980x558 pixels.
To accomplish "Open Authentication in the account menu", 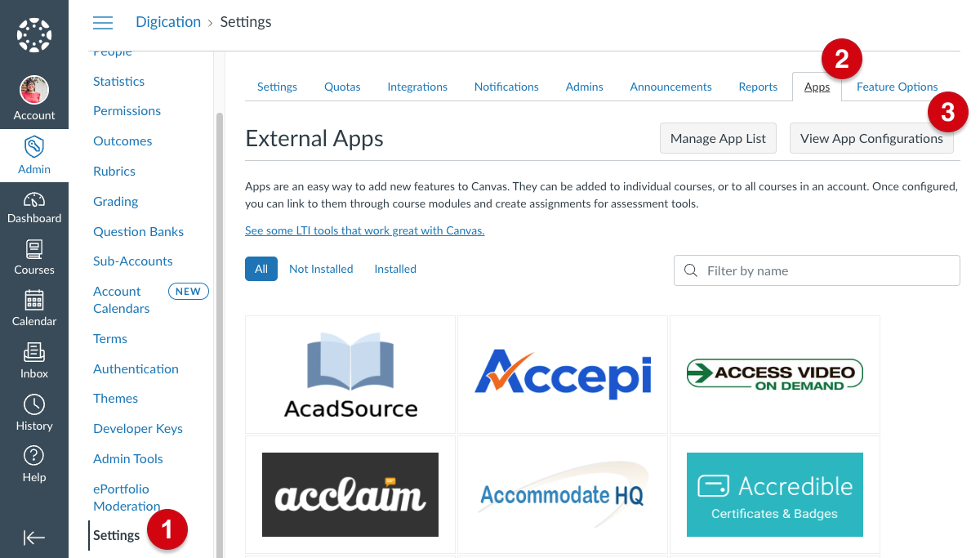I will tap(136, 368).
